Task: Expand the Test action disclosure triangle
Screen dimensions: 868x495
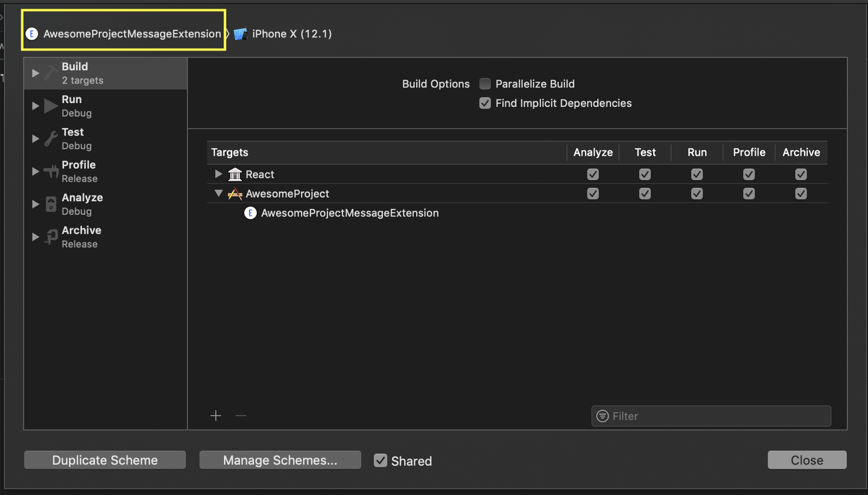Action: [x=35, y=139]
